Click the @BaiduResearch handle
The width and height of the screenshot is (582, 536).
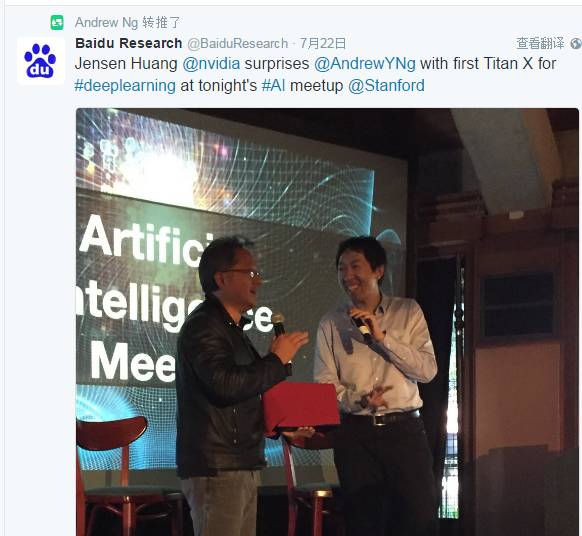(238, 43)
